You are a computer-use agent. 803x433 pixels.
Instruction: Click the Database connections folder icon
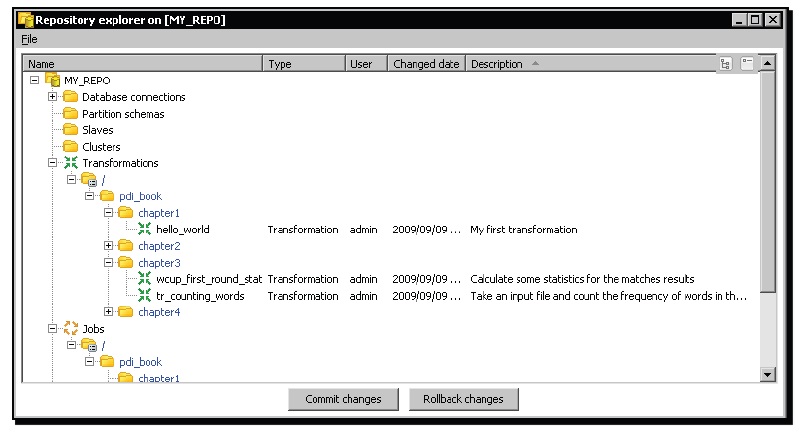[70, 97]
